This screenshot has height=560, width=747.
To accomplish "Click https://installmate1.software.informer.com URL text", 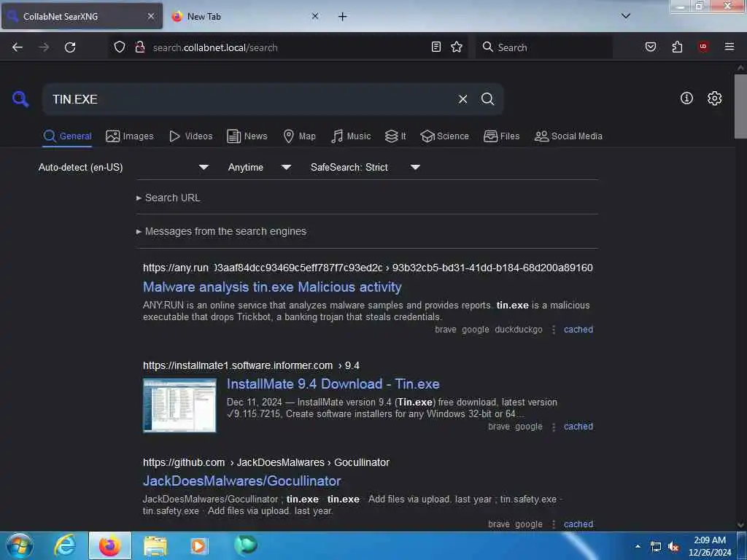I will (x=238, y=365).
